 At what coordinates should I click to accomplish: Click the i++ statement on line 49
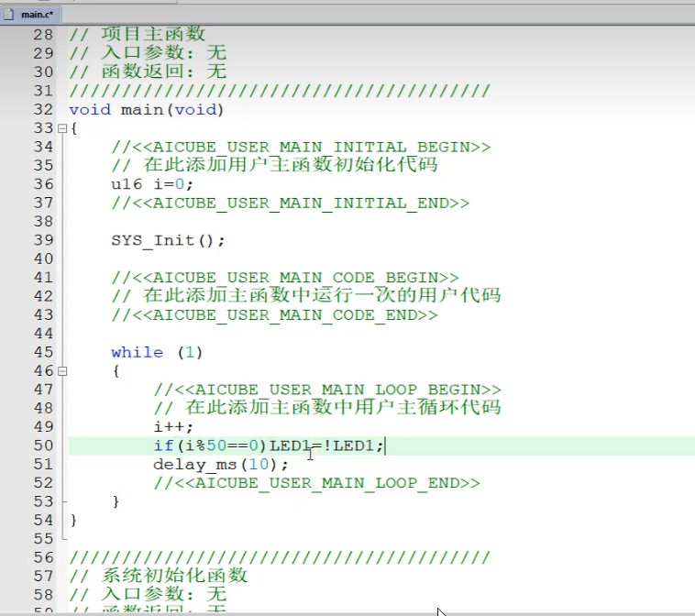(x=173, y=427)
